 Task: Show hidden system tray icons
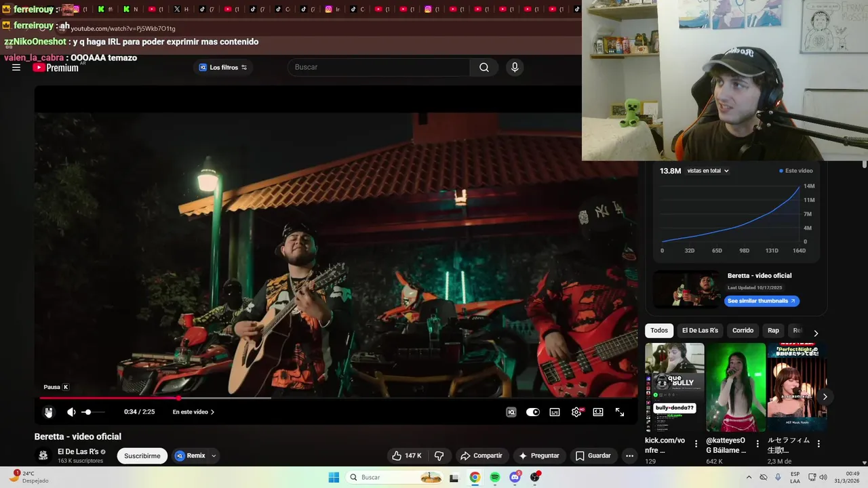(749, 477)
